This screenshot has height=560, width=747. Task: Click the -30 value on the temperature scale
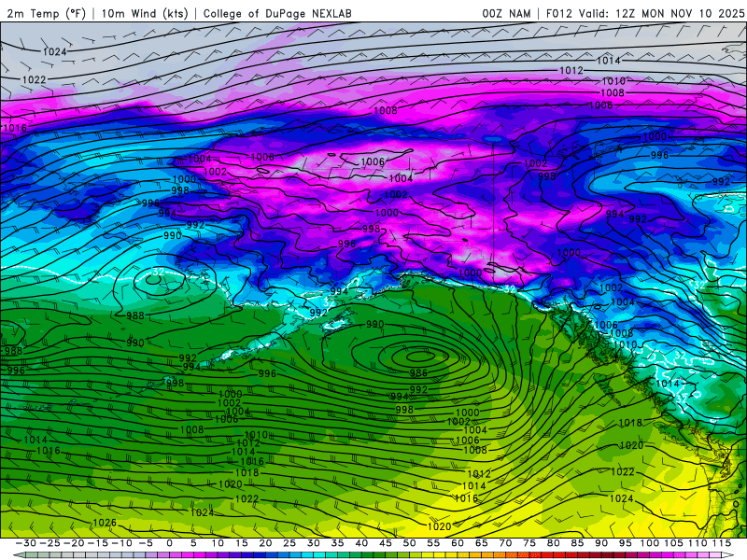tap(26, 543)
